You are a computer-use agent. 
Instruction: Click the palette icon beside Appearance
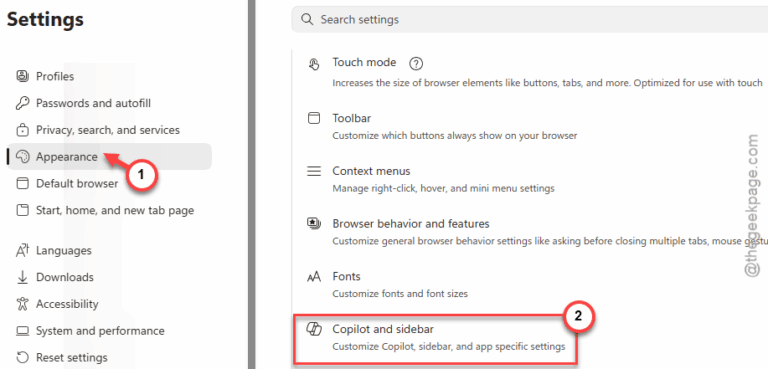click(23, 157)
